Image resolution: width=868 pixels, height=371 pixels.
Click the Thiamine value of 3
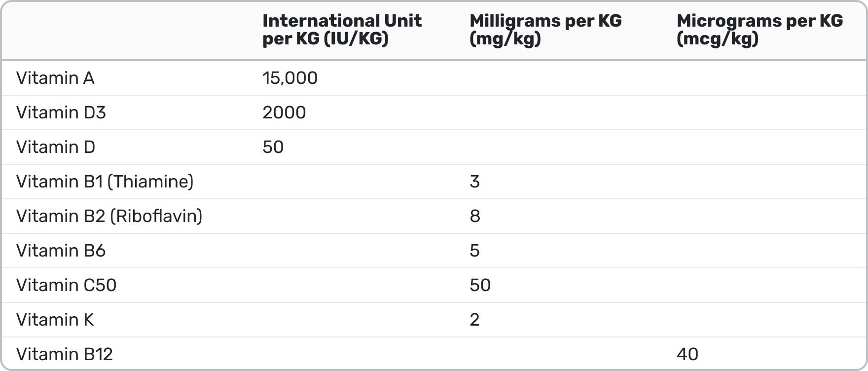[x=475, y=182]
